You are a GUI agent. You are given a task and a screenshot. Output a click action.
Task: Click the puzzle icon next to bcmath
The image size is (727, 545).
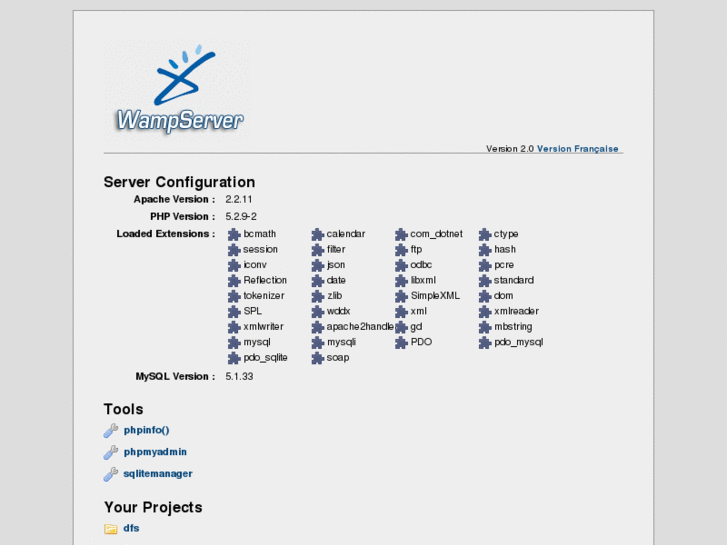234,234
